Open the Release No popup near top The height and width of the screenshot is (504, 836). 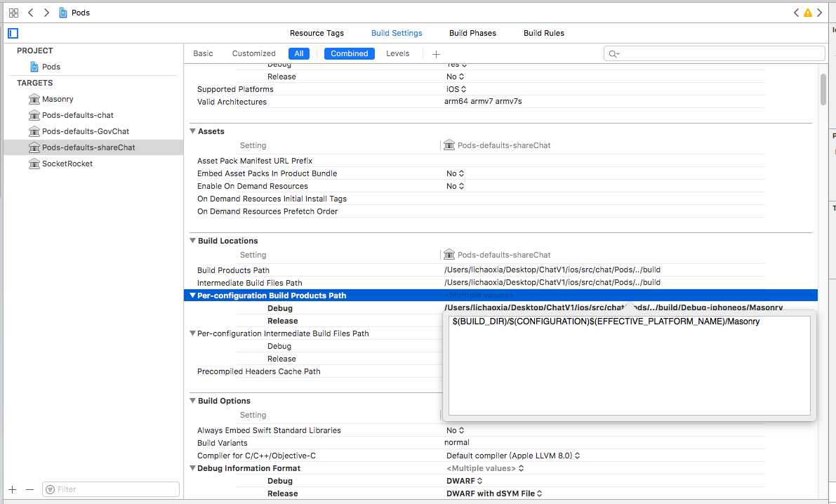(455, 77)
